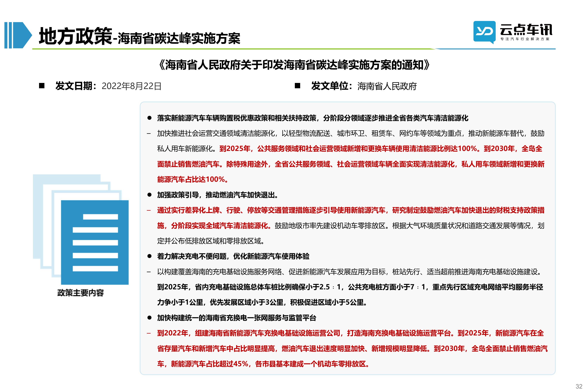Click the red line 省存量汽车和新增汽车中占比明显提高
The height and width of the screenshot is (392, 588).
tap(352, 349)
